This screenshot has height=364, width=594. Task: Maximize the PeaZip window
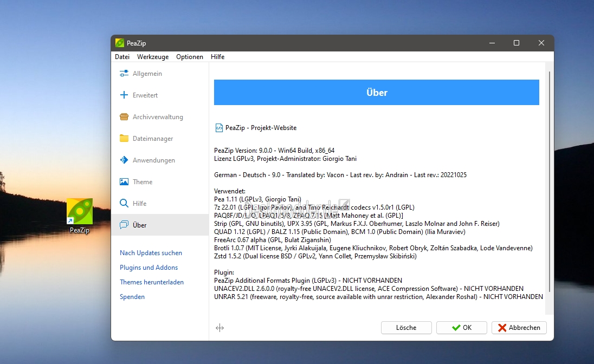pos(516,43)
